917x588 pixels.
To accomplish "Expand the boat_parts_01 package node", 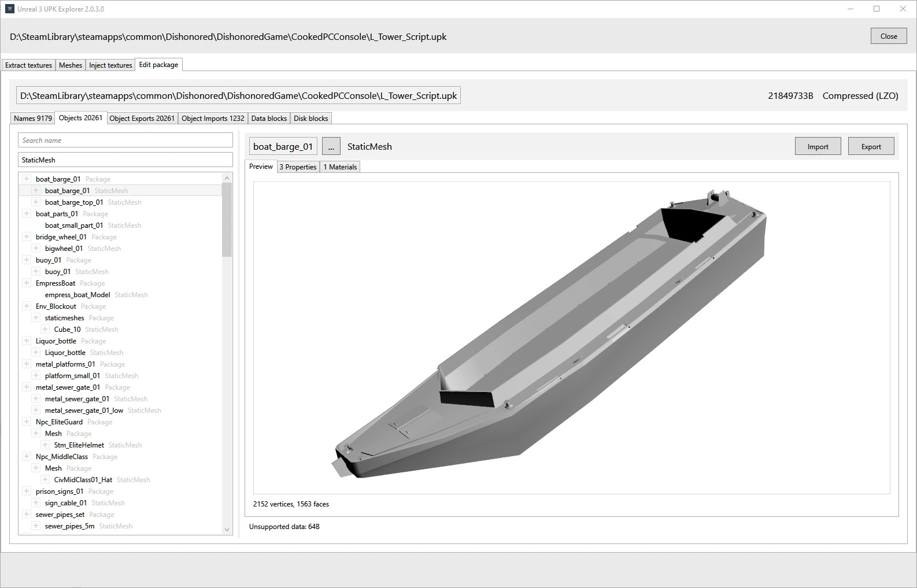I will coord(27,214).
